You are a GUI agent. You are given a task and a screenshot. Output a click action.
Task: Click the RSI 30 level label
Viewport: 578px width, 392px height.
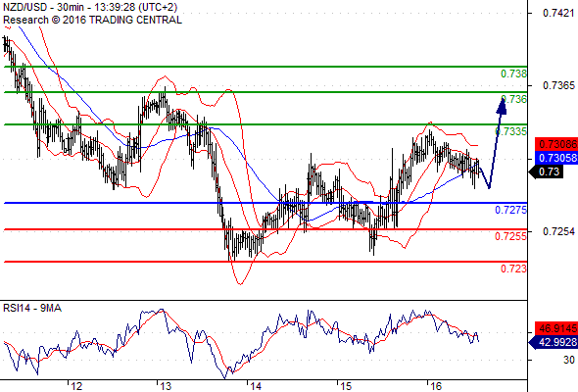point(569,360)
